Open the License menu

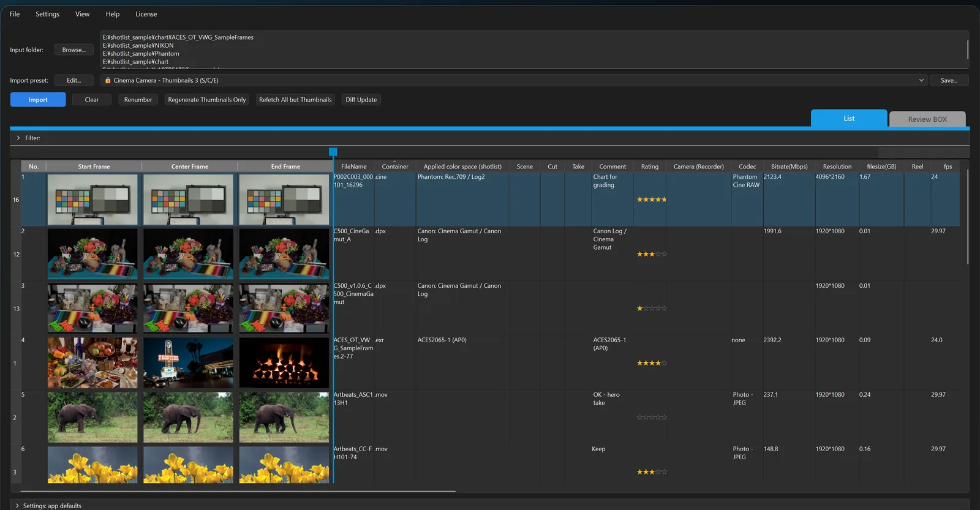pos(146,14)
